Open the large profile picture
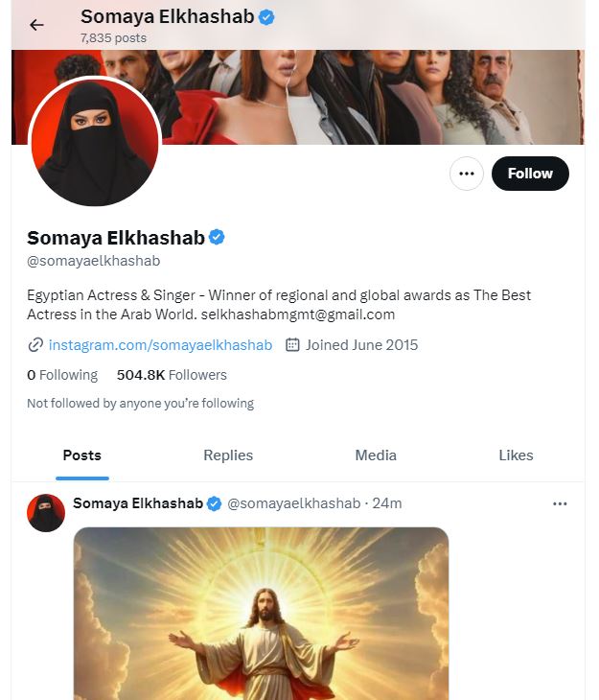Image resolution: width=599 pixels, height=700 pixels. pos(94,142)
